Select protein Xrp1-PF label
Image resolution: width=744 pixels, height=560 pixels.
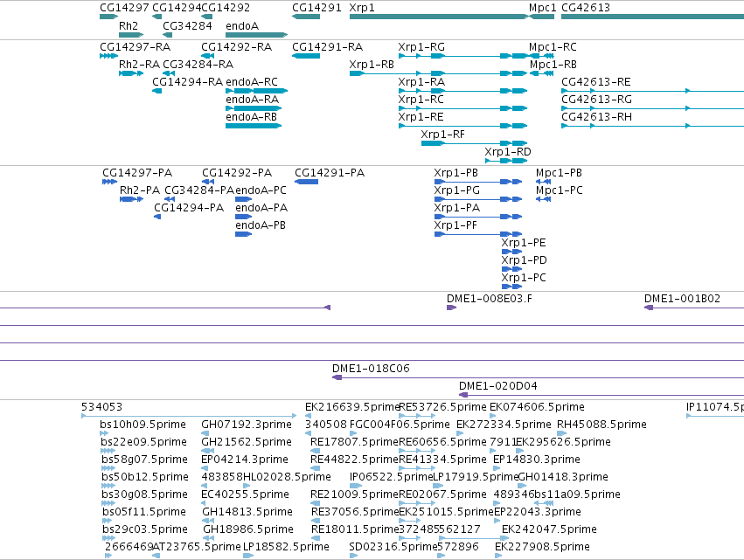455,225
